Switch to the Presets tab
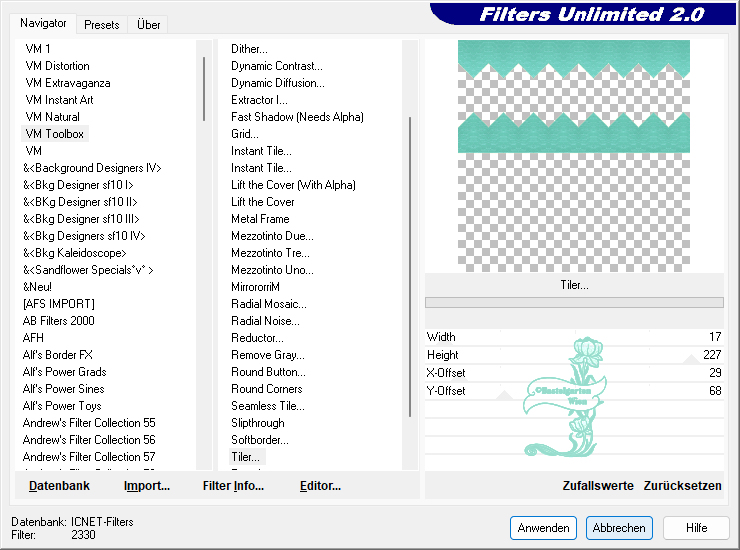Screen dimensions: 740x550 (102, 25)
